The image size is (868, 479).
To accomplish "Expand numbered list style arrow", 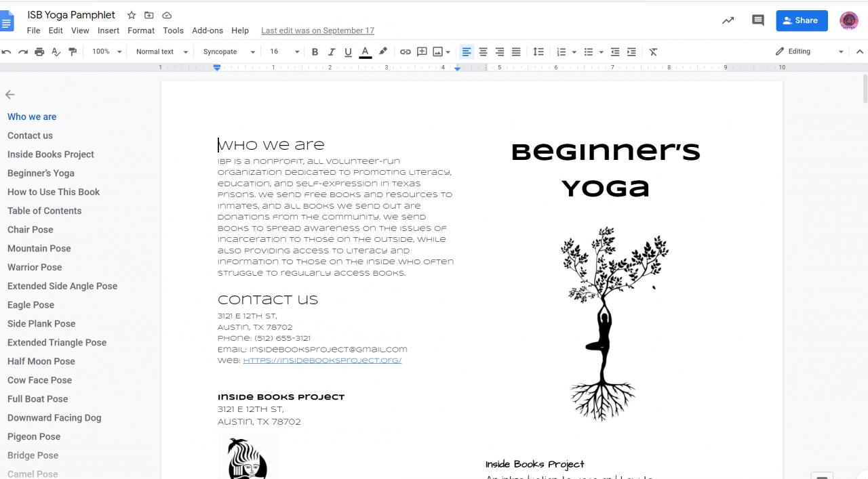I will tap(574, 52).
